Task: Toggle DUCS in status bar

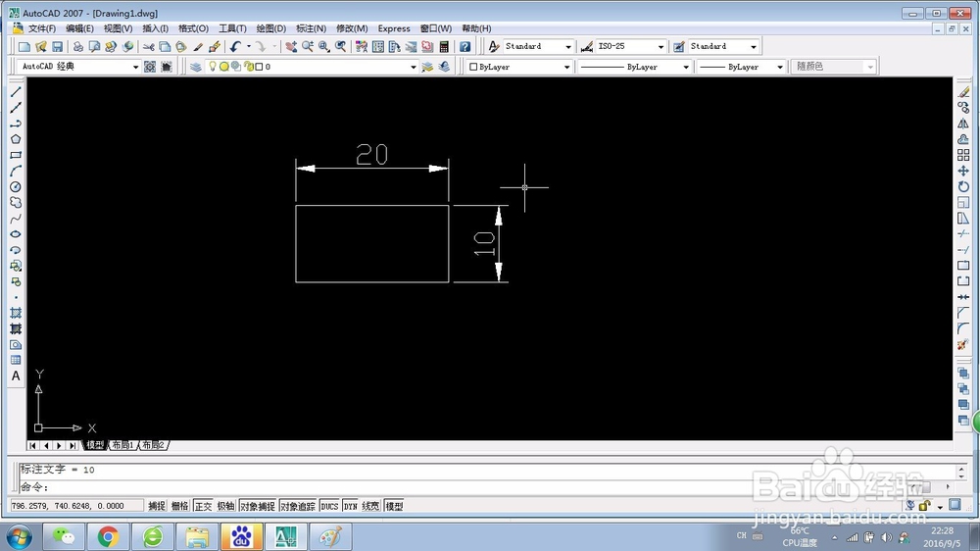Action: click(x=329, y=506)
